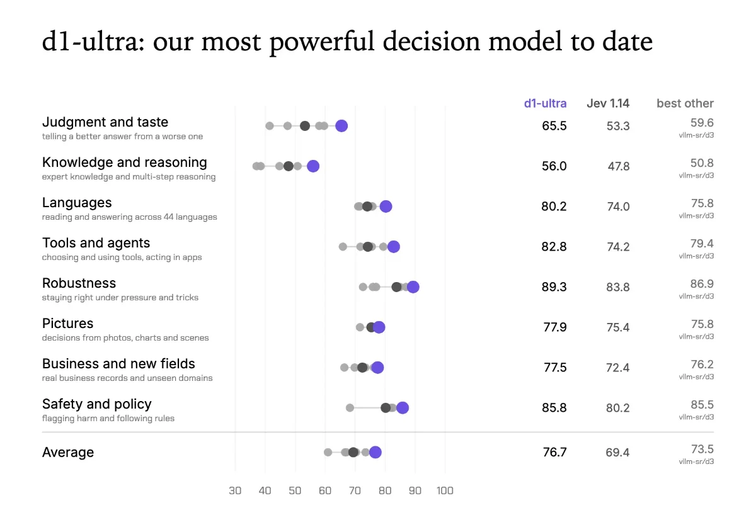Click the Jev 1.14 column header
This screenshot has height=532, width=756.
(x=608, y=103)
